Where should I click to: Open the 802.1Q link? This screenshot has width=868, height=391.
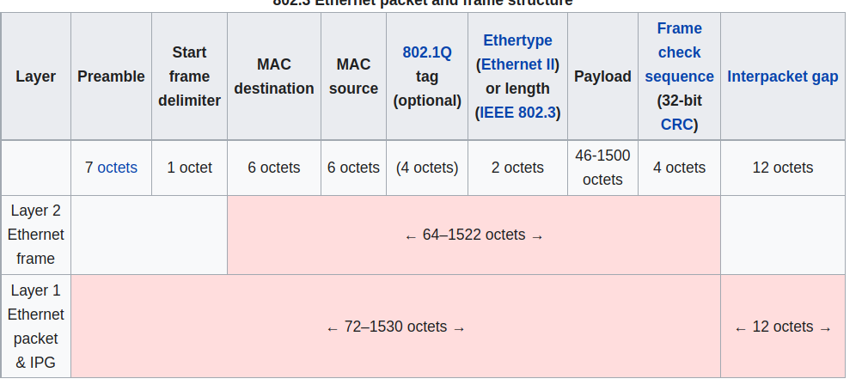click(426, 52)
